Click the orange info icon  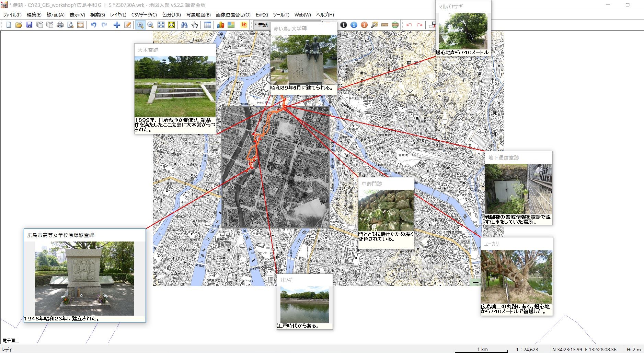coord(364,25)
